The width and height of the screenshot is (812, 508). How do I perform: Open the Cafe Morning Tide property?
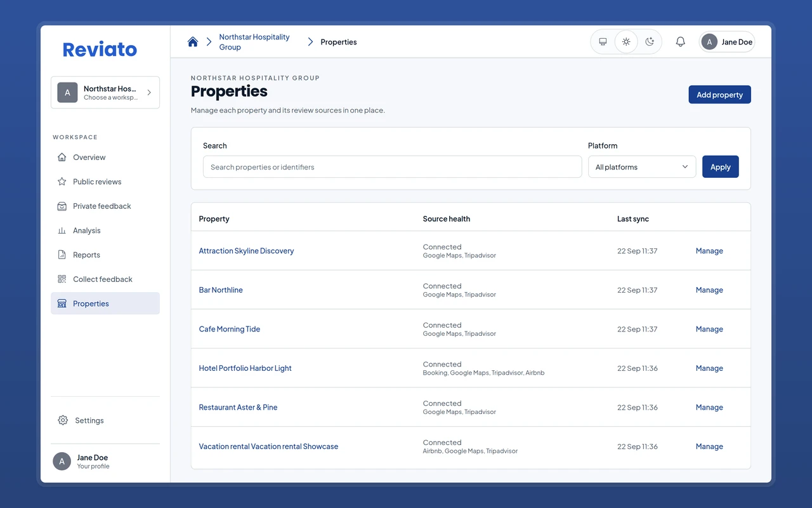pyautogui.click(x=230, y=329)
